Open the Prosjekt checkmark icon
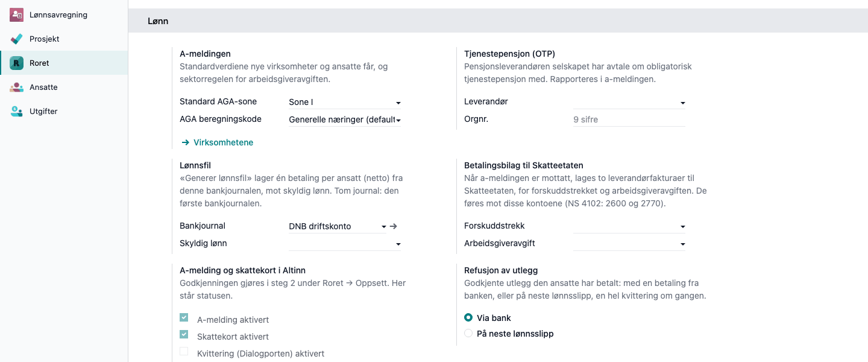The height and width of the screenshot is (362, 868). [16, 39]
